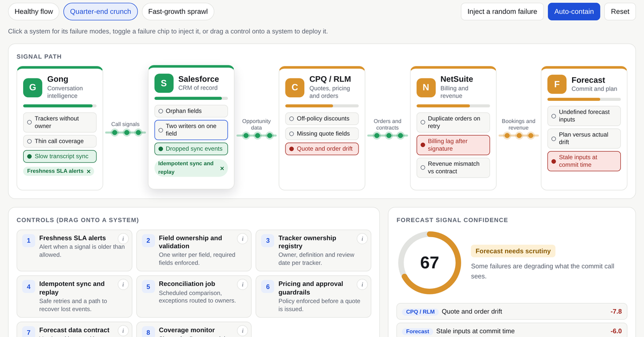This screenshot has height=337, width=644.
Task: Click the forecast confidence gauge showing 67
Action: click(x=429, y=263)
